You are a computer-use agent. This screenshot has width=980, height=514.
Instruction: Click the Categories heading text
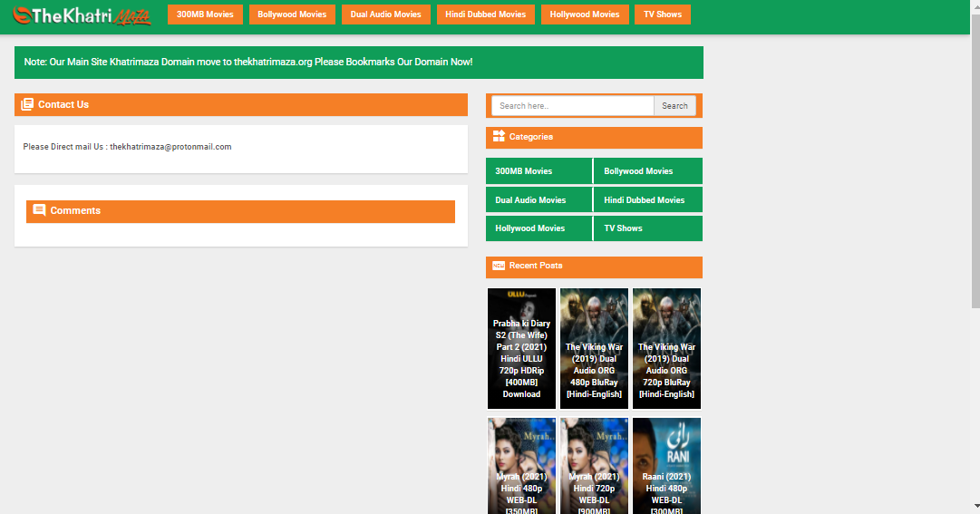click(x=530, y=137)
